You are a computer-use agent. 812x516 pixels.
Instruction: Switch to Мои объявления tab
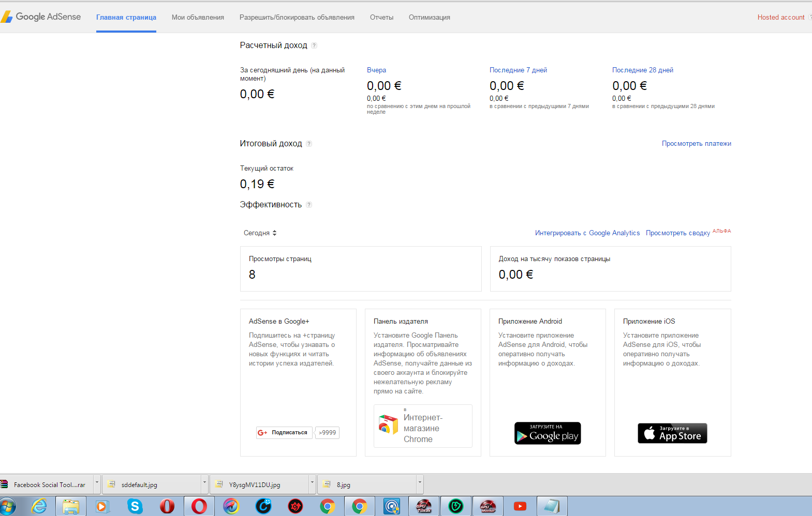coord(198,18)
